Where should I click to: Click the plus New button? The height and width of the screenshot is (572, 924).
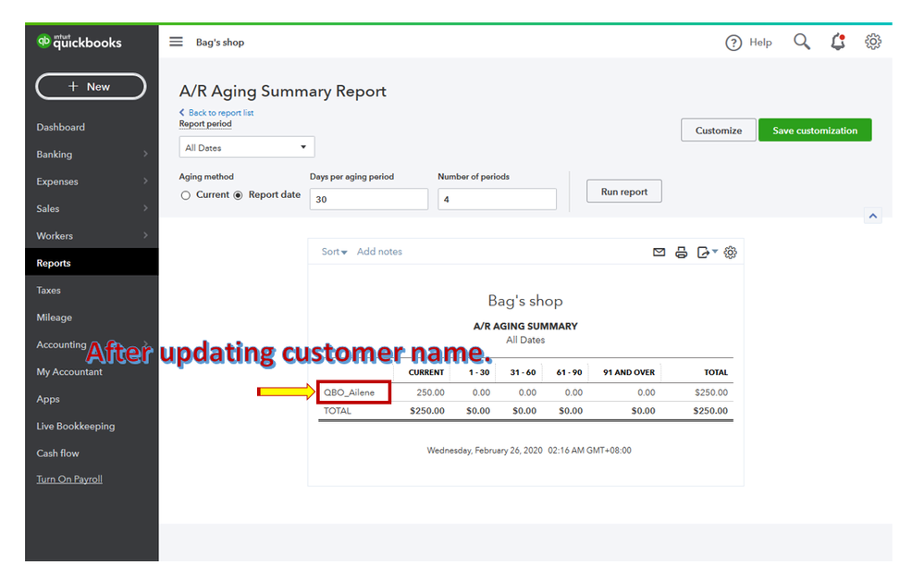[x=91, y=87]
